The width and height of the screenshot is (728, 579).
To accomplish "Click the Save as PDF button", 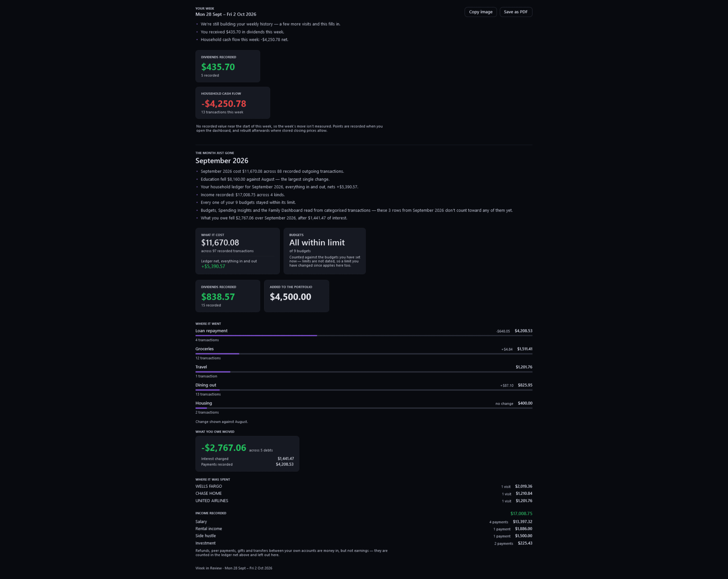I will tap(516, 12).
